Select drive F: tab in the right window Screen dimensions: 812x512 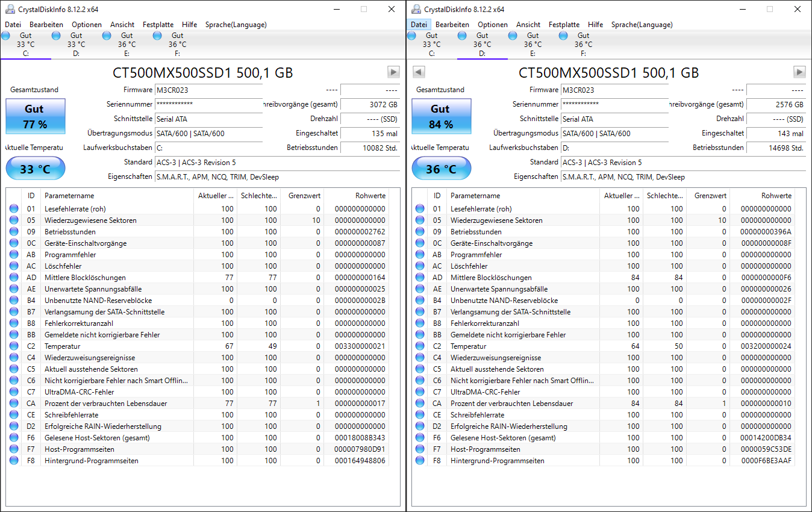click(584, 45)
